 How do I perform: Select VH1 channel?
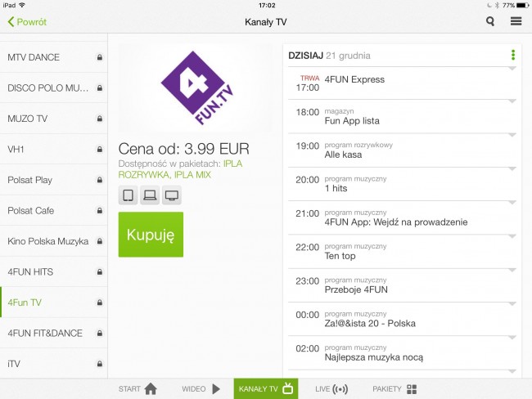[53, 149]
